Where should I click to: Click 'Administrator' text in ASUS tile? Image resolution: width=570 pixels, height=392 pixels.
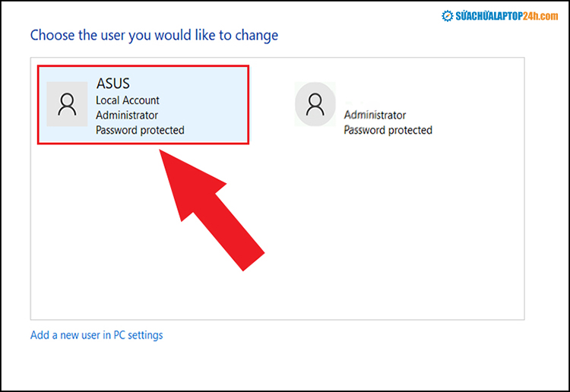127,115
